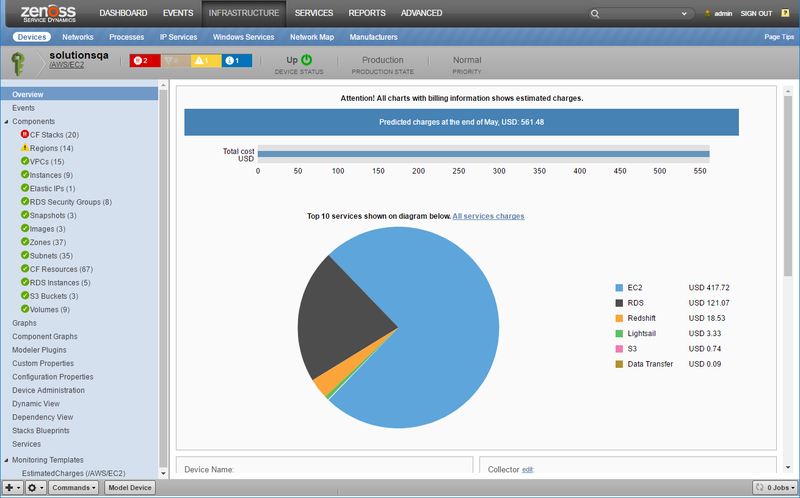This screenshot has height=498, width=800.
Task: Click SIGN OUT
Action: 756,14
